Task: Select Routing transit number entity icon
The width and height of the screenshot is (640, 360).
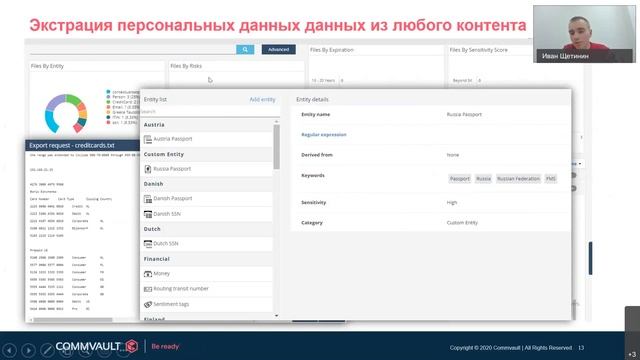Action: tap(148, 289)
